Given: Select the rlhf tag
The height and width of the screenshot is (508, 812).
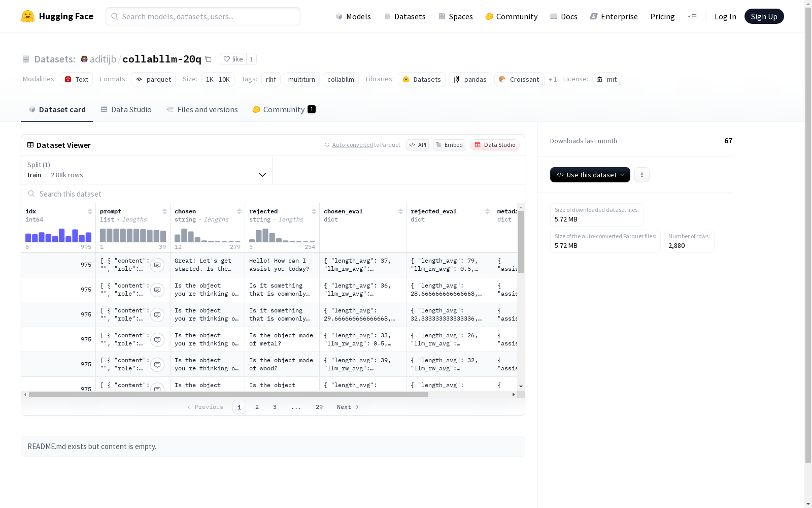Looking at the screenshot, I should (x=271, y=79).
